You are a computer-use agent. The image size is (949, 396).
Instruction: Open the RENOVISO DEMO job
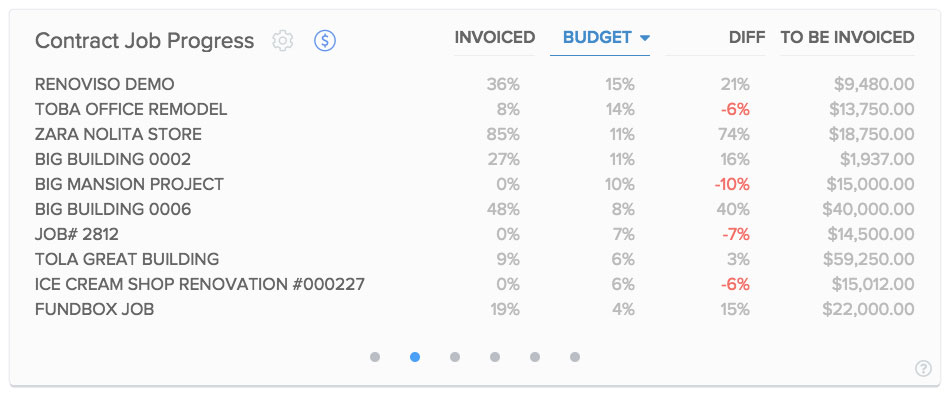tap(105, 84)
